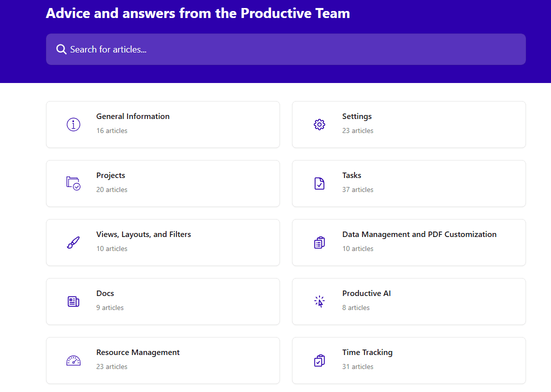Click the Productive AI sparkle-cursor icon
The width and height of the screenshot is (551, 392).
click(319, 301)
